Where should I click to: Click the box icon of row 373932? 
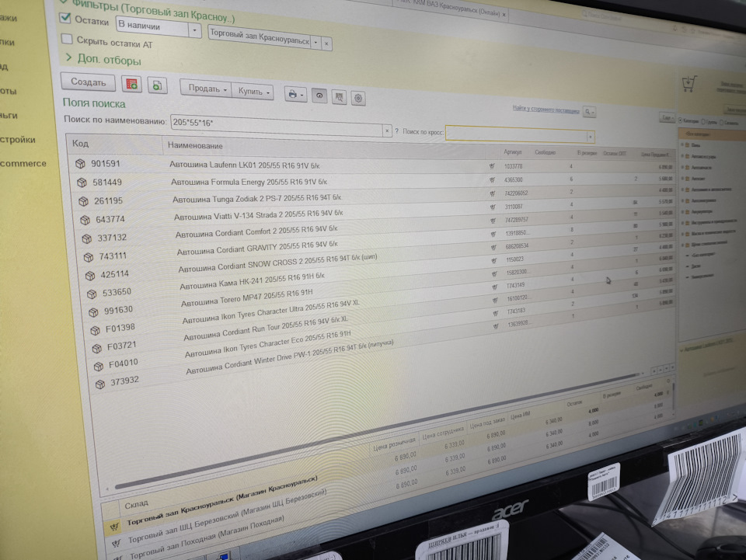click(100, 384)
